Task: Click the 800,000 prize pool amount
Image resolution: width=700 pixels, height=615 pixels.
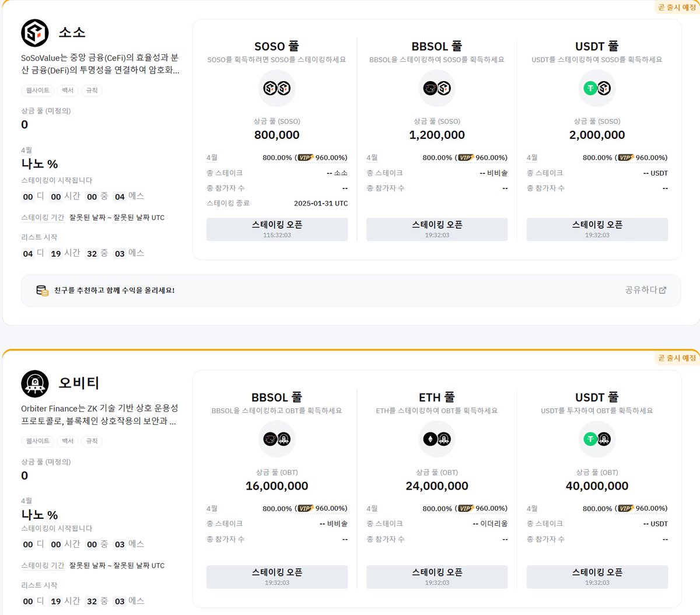Action: (x=277, y=135)
